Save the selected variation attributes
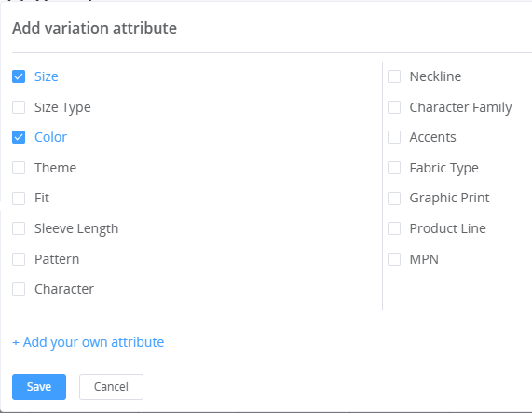The width and height of the screenshot is (532, 413). point(39,387)
